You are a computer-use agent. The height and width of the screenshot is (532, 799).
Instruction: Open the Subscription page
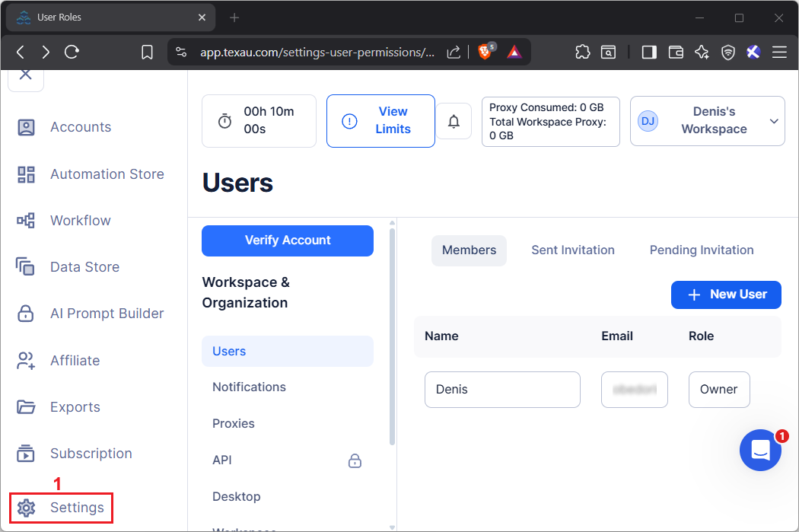point(91,454)
